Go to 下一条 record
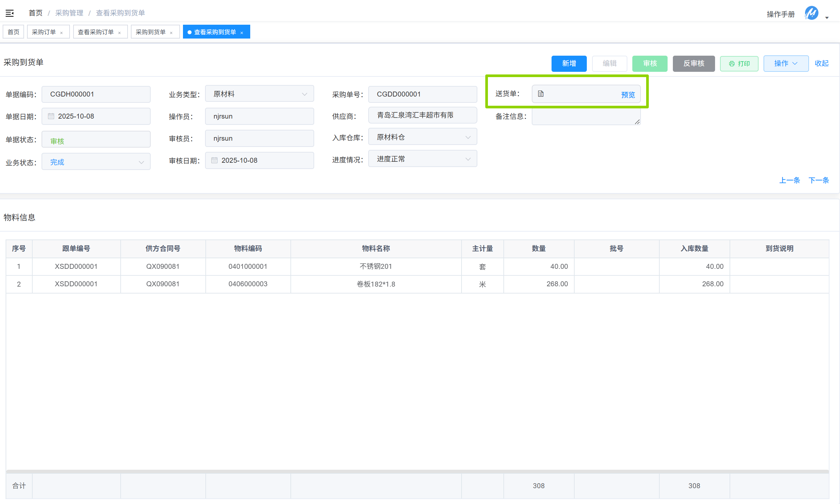Viewport: 840px width, 504px height. click(818, 180)
